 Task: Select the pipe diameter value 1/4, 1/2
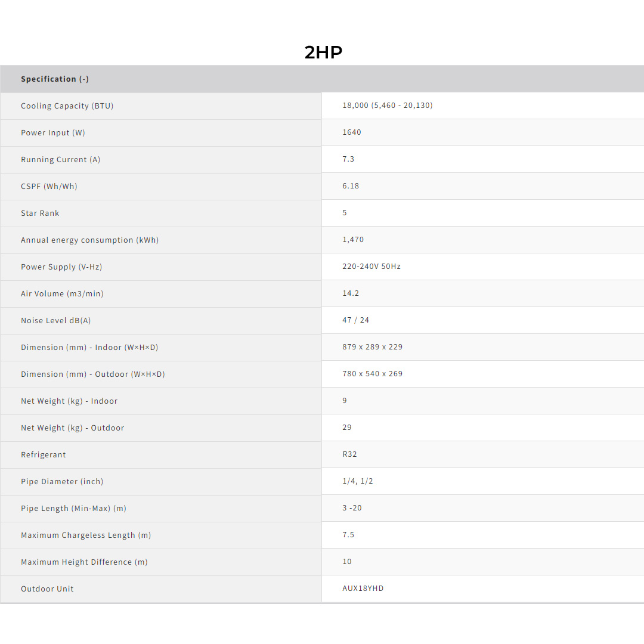[358, 481]
